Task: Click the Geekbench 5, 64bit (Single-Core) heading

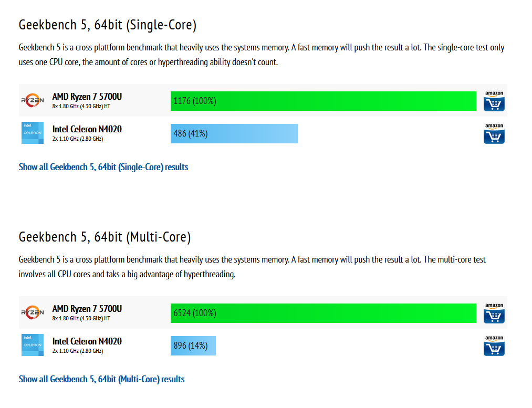Action: click(108, 25)
